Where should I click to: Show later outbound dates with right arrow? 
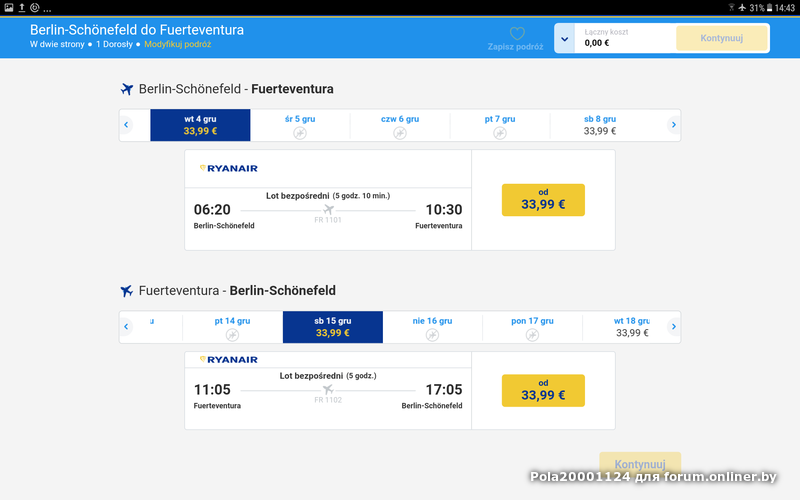673,125
